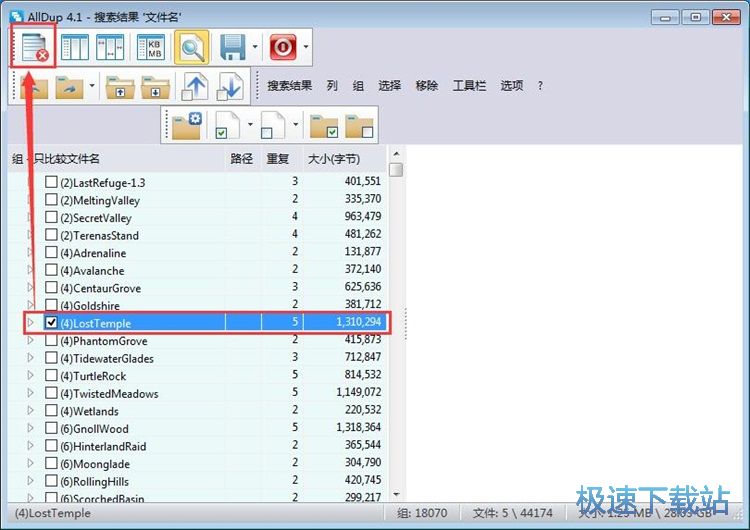Click the list scrollbar down arrow

click(396, 495)
